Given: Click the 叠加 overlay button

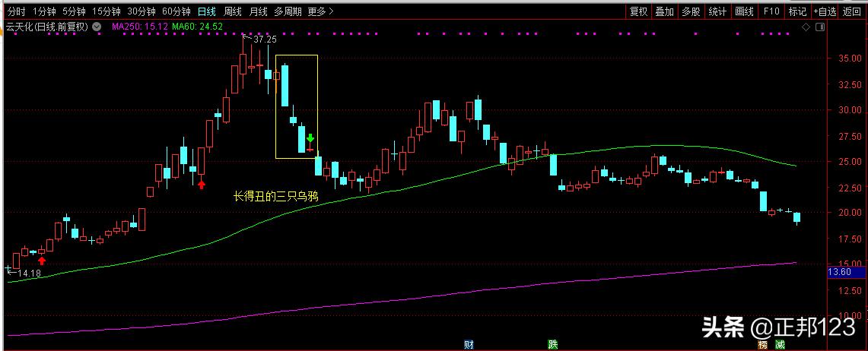Looking at the screenshot, I should (665, 11).
